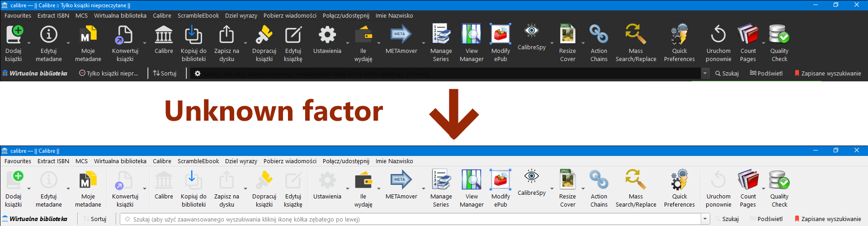Image resolution: width=868 pixels, height=226 pixels.
Task: Click Szukaj button in dark window
Action: 727,73
